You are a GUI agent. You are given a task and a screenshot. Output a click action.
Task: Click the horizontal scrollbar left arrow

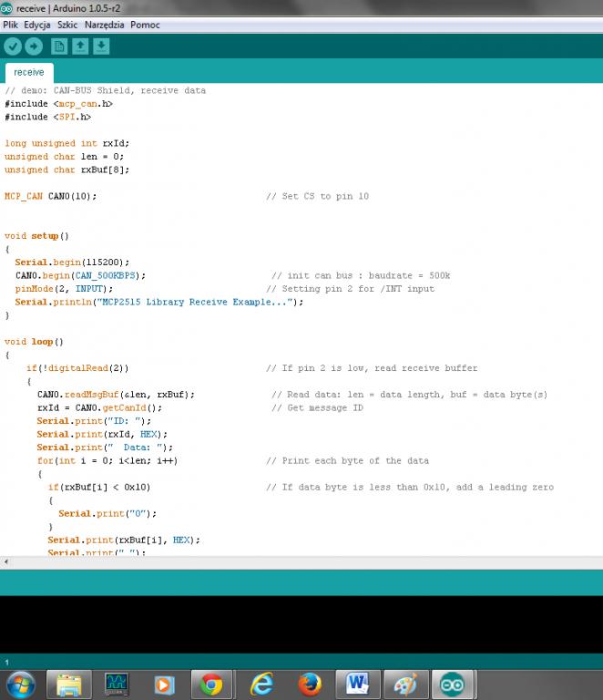pos(5,562)
